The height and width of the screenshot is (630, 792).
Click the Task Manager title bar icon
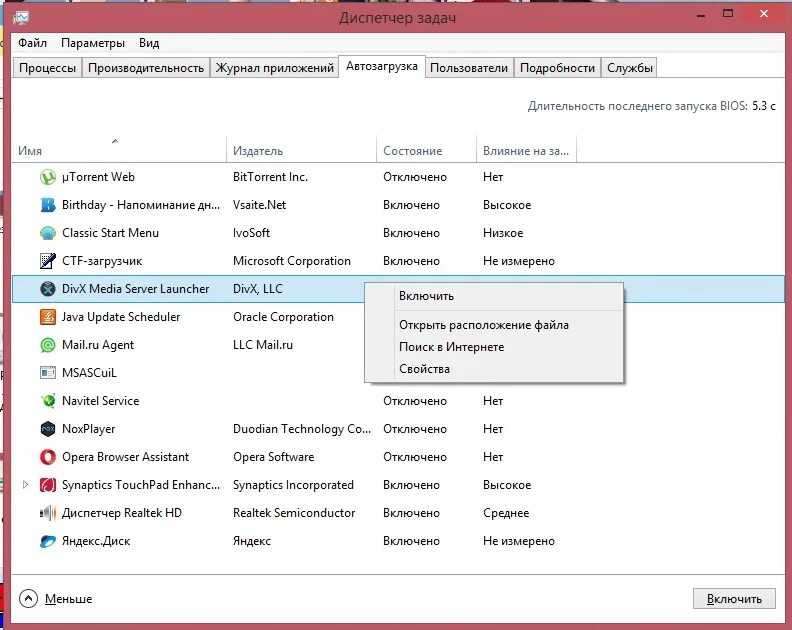(x=21, y=18)
